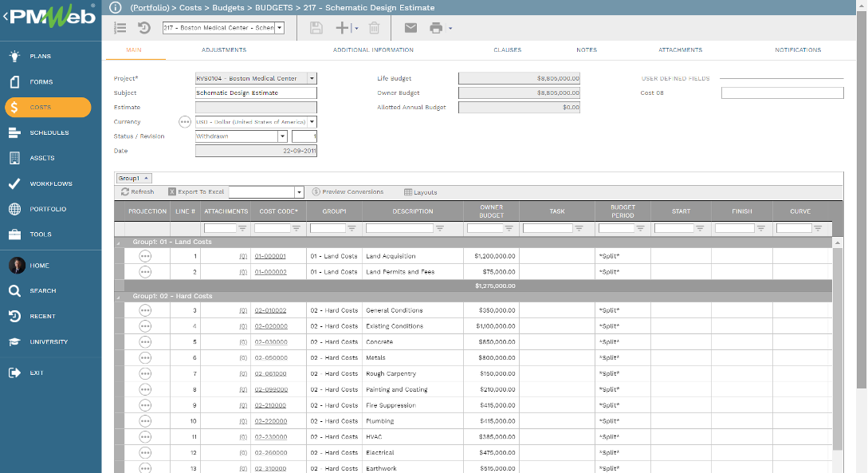Click the Exit icon
The height and width of the screenshot is (473, 868).
pos(15,372)
